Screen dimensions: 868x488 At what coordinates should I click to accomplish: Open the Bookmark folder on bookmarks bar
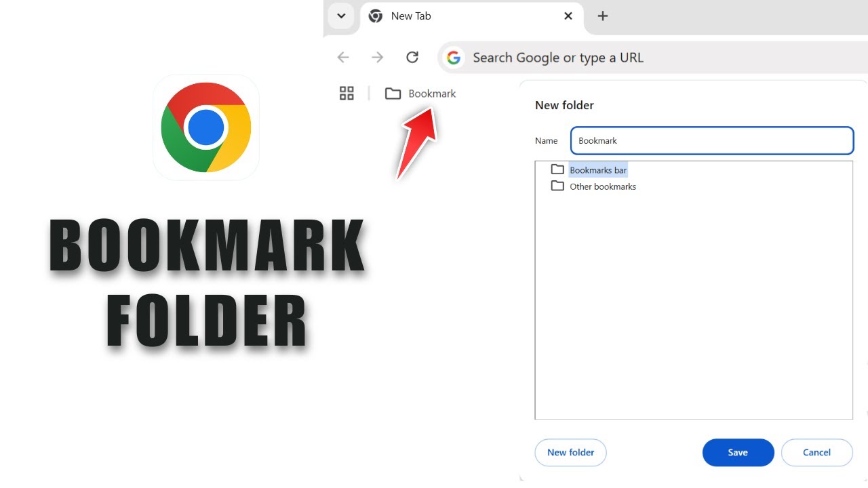(x=420, y=94)
